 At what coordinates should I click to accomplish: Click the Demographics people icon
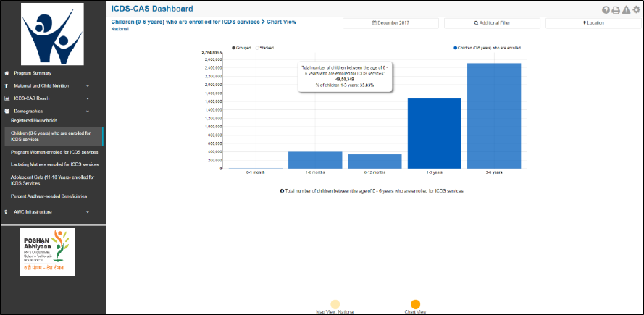tap(7, 112)
